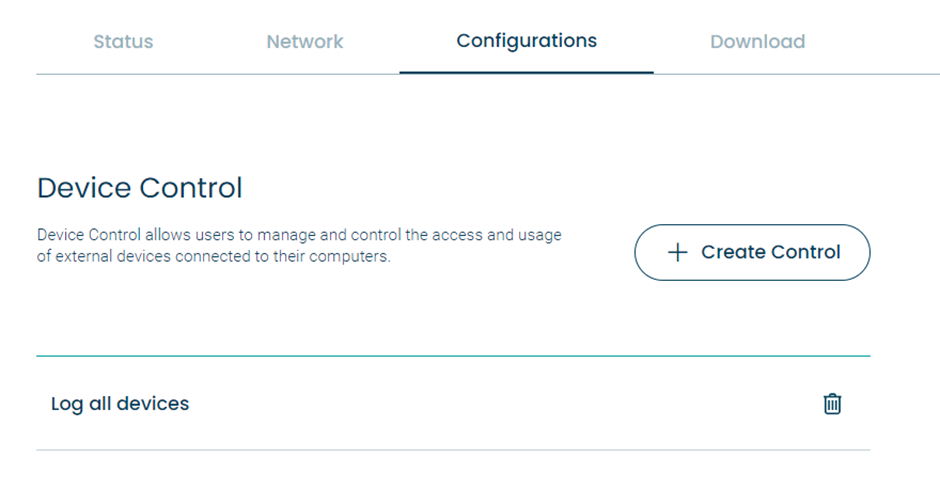This screenshot has width=940, height=489.
Task: Go to the Download tab
Action: point(758,41)
